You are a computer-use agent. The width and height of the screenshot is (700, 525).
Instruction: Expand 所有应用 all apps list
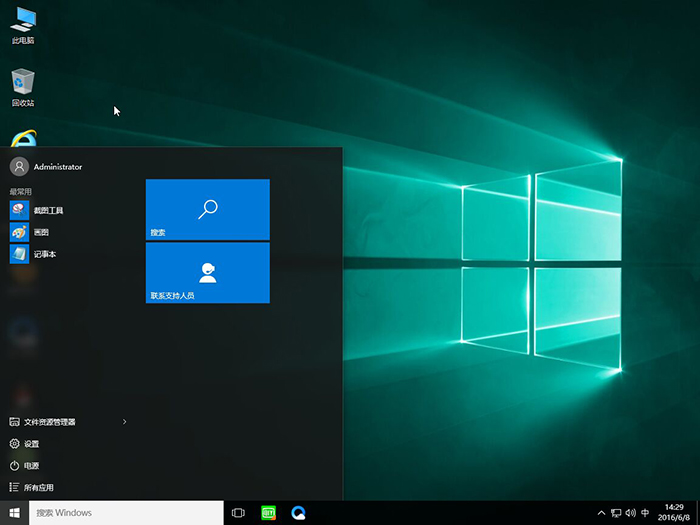(38, 487)
